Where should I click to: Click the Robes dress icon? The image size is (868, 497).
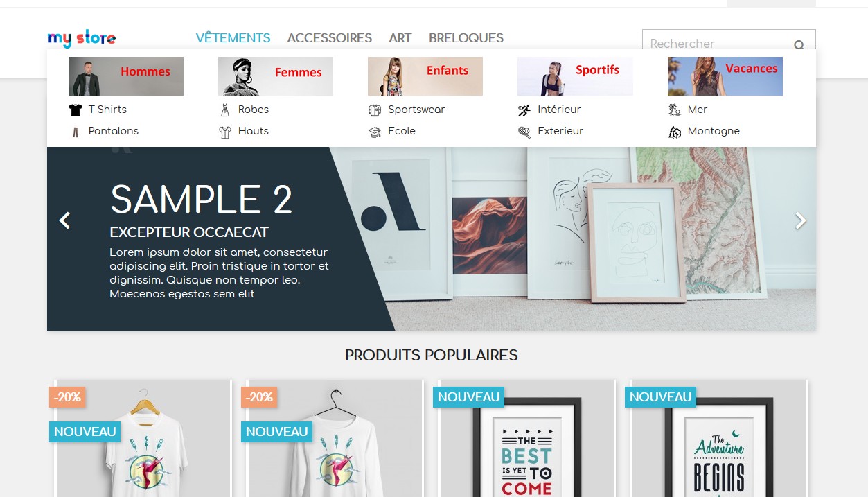(224, 110)
